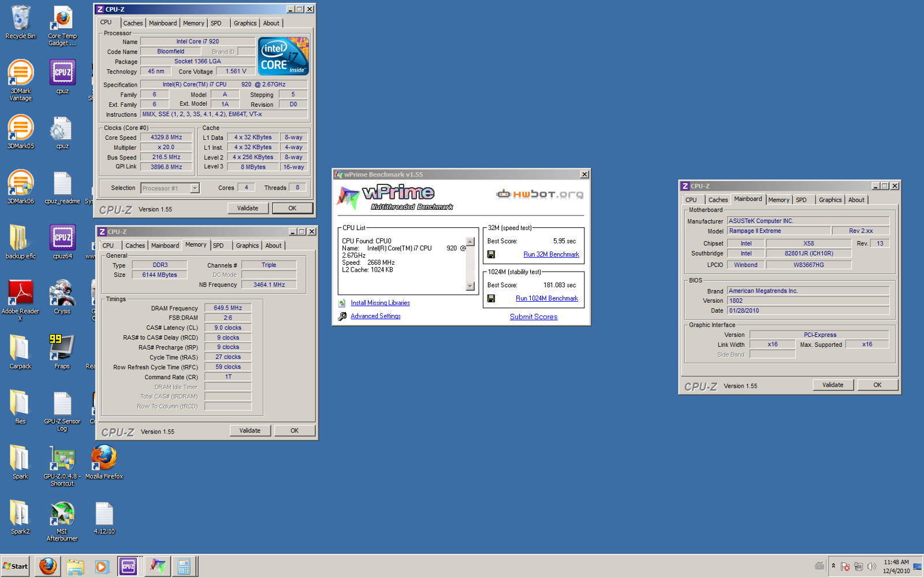
Task: Click OK in CPU tab window
Action: click(292, 208)
